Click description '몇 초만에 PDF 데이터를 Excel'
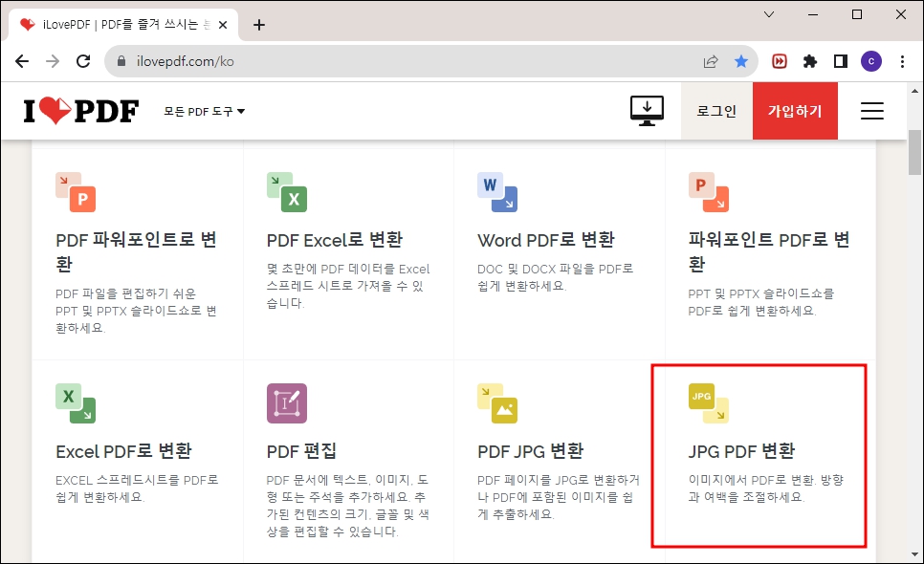 348,269
